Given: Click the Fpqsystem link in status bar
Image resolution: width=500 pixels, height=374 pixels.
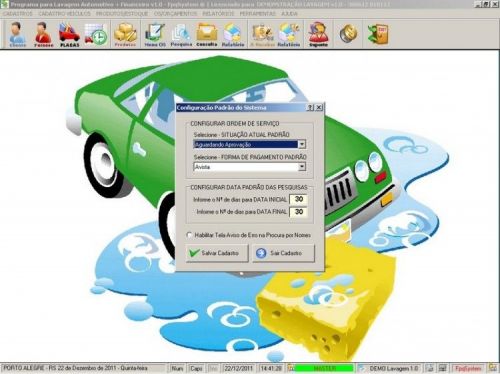Looking at the screenshot, I should pyautogui.click(x=468, y=368).
